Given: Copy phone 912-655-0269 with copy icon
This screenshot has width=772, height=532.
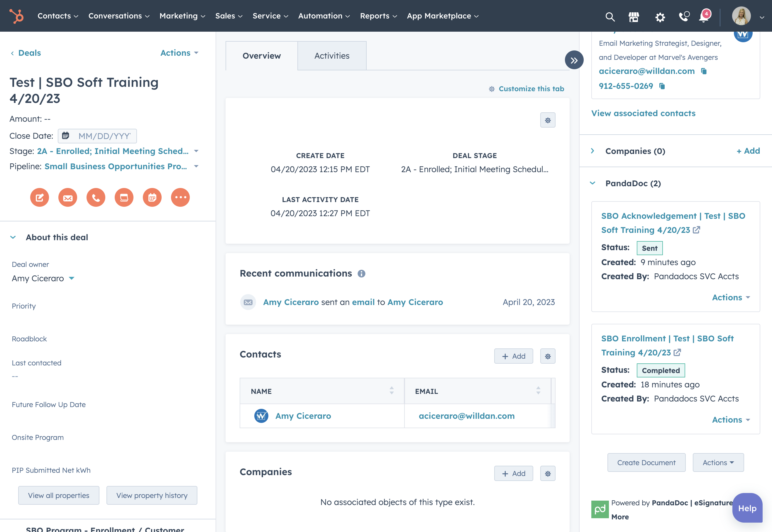Looking at the screenshot, I should (662, 86).
